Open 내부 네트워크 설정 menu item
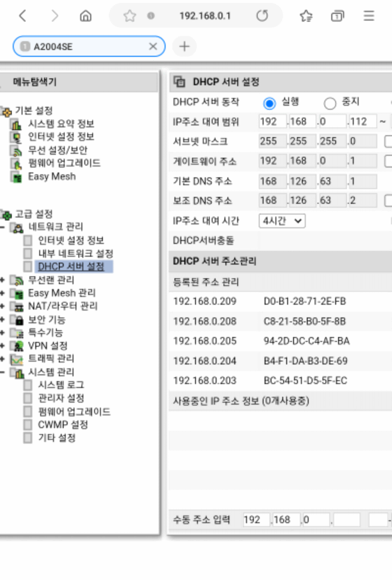The width and height of the screenshot is (392, 580). (75, 253)
